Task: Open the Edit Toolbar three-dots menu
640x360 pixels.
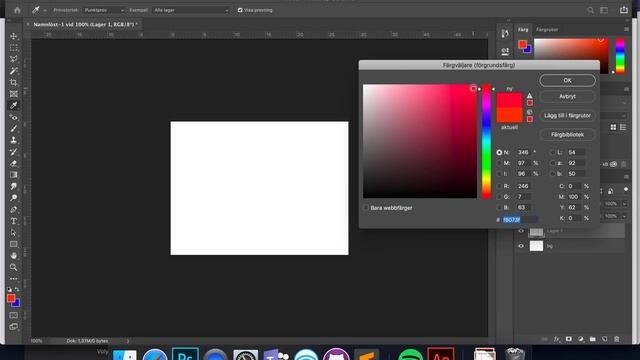Action: click(13, 279)
